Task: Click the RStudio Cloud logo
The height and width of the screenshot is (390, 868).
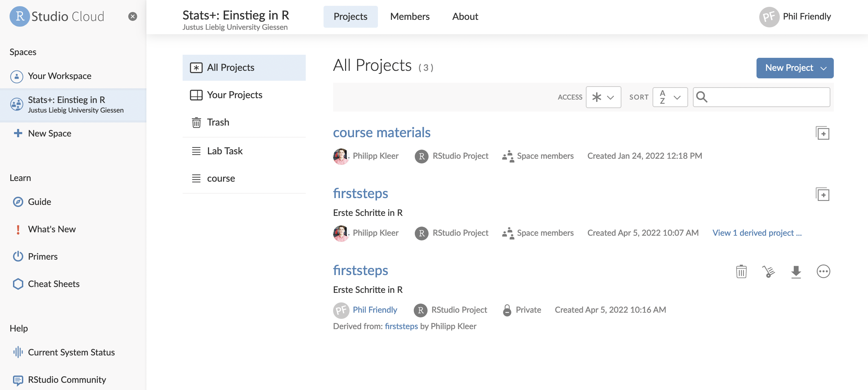Action: [57, 16]
